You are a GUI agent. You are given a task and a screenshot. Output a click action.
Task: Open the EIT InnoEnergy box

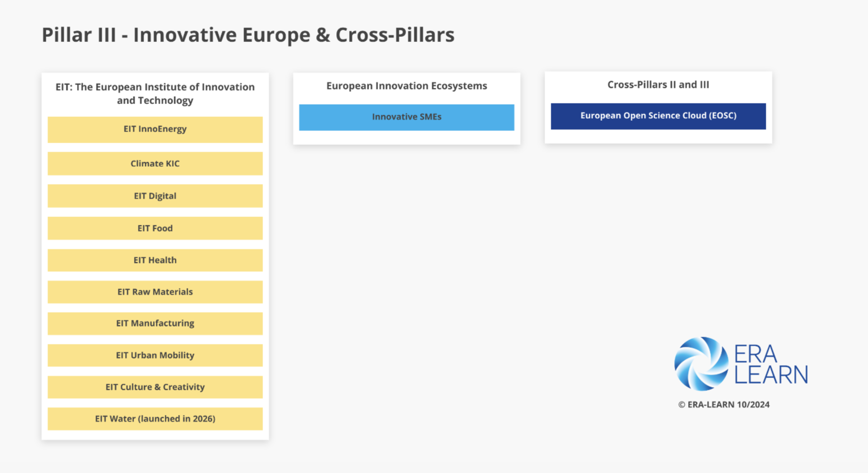pos(155,129)
